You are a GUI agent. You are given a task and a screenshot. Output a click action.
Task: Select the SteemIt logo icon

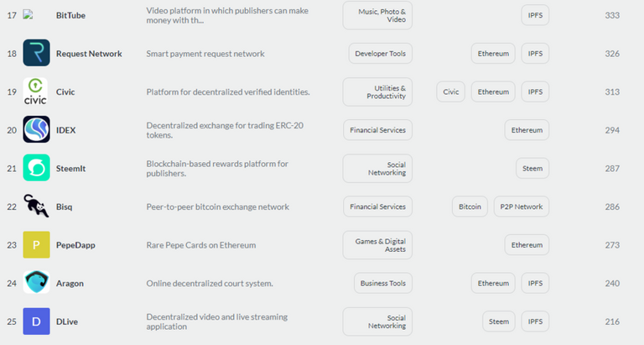coord(36,168)
